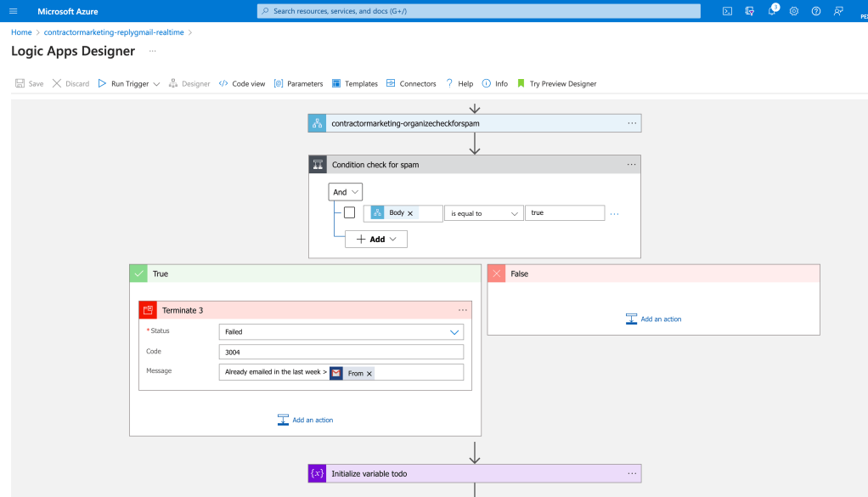
Task: Click the Add button in the condition
Action: [376, 239]
